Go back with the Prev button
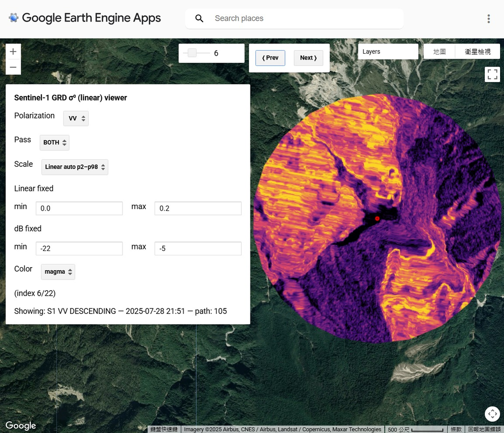The width and height of the screenshot is (504, 433). coord(270,58)
